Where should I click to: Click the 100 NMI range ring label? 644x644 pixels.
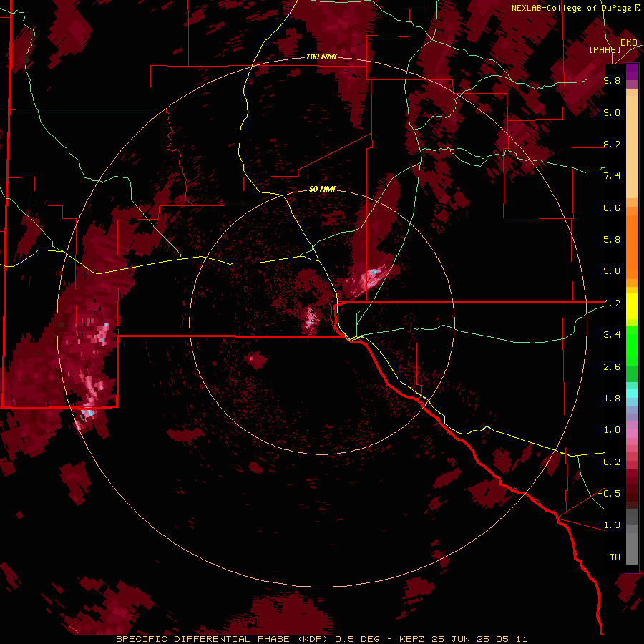click(x=321, y=57)
